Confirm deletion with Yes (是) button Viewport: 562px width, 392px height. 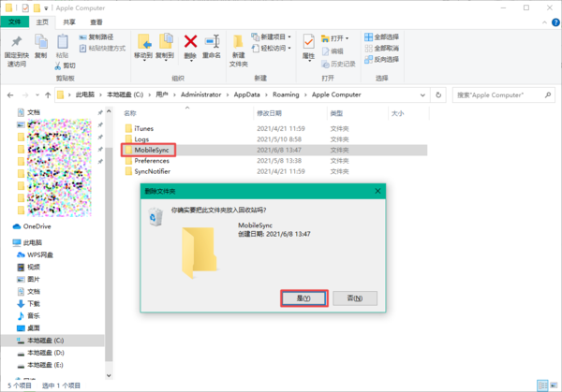[x=303, y=298]
